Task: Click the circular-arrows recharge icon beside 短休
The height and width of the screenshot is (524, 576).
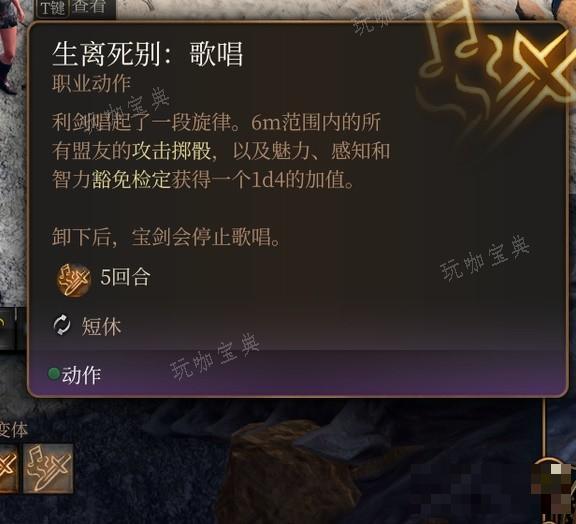Action: pyautogui.click(x=62, y=325)
